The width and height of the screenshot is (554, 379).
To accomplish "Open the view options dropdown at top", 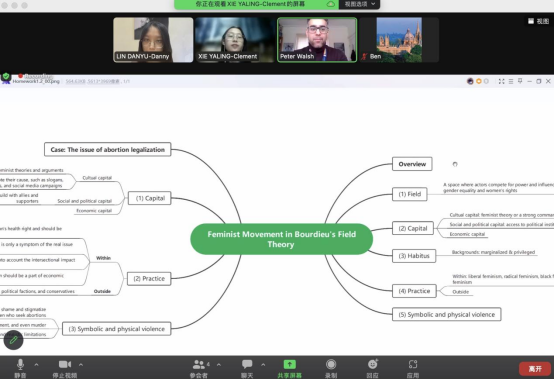I will point(359,4).
